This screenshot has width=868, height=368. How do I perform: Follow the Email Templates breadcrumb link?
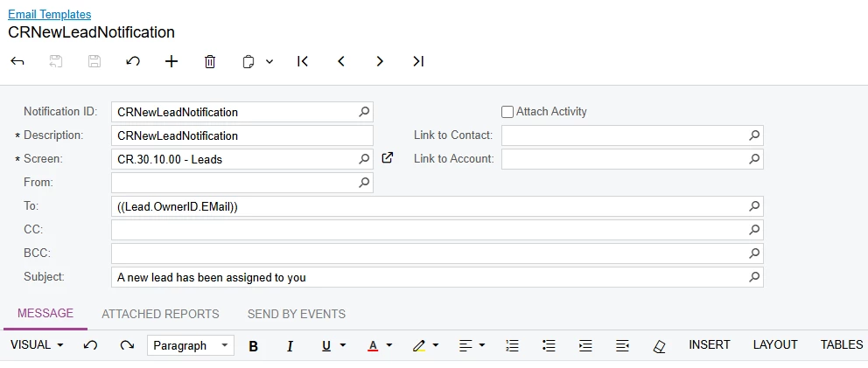tap(49, 14)
